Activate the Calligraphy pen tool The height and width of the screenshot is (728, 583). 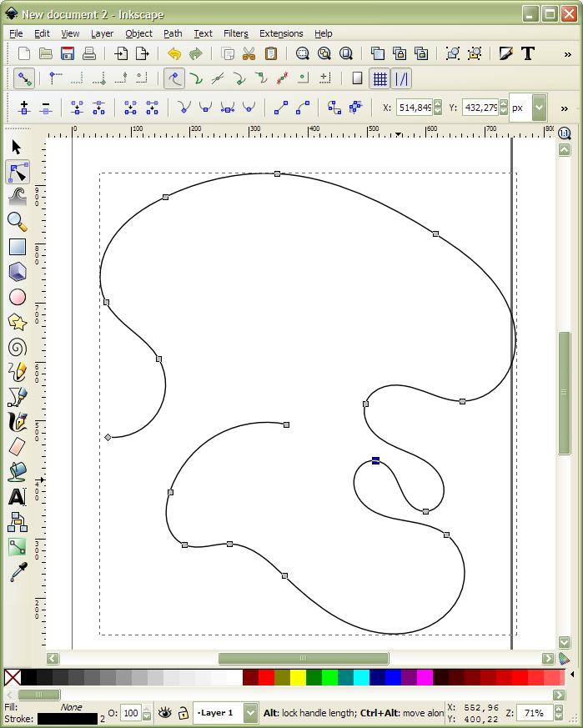(17, 422)
